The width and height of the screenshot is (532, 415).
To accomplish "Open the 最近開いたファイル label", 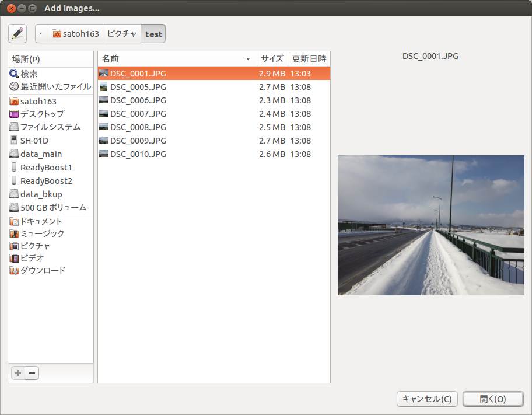I will pyautogui.click(x=55, y=86).
